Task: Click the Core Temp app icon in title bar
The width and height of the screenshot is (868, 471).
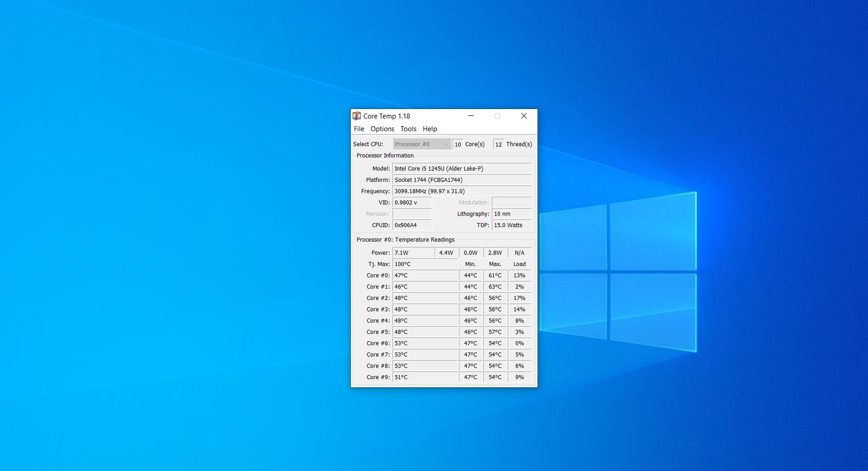Action: 357,116
